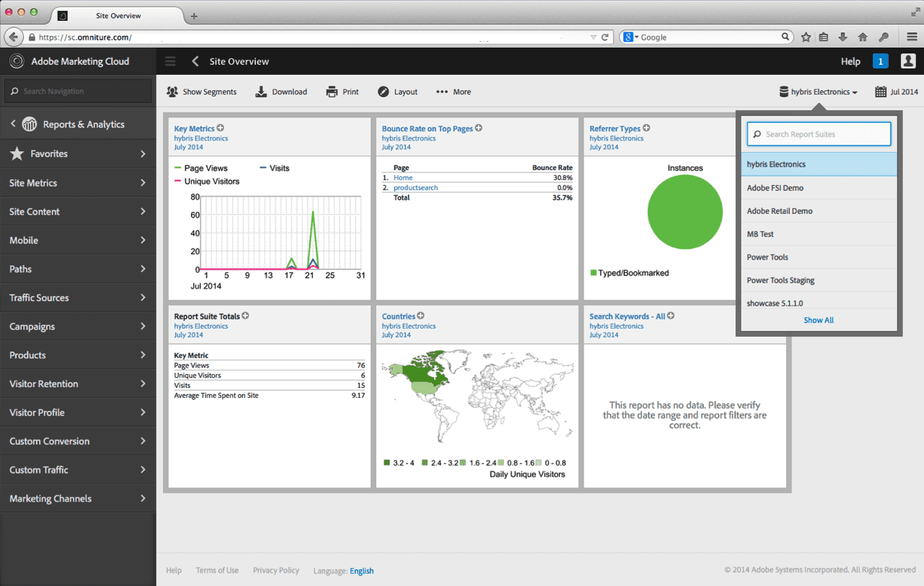Viewport: 924px width, 586px height.
Task: Click the browser reload button
Action: 605,37
